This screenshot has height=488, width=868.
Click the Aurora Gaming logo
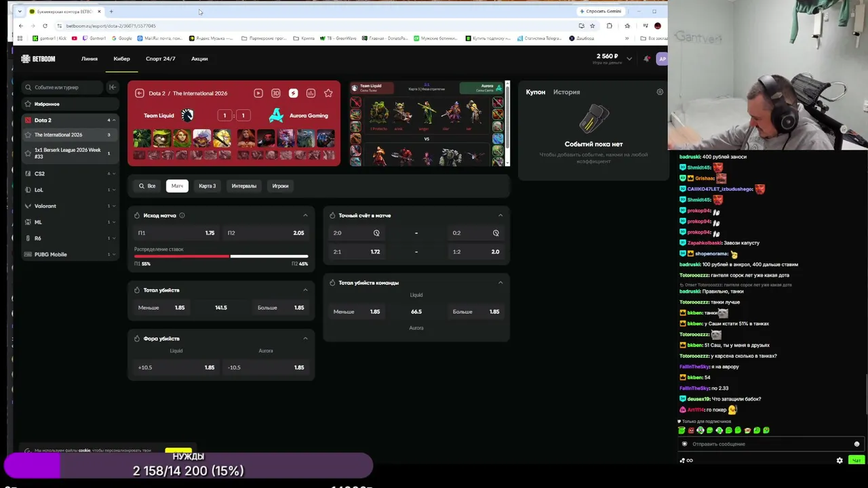click(276, 115)
